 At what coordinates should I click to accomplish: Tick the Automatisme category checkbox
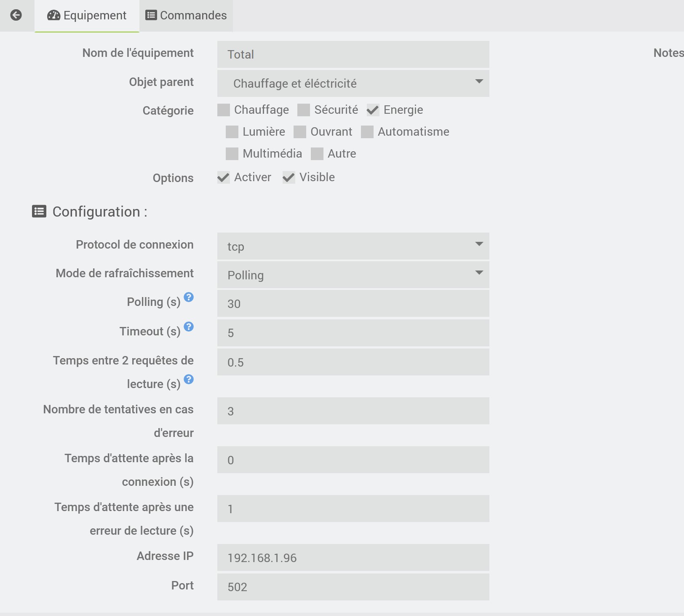click(x=367, y=132)
